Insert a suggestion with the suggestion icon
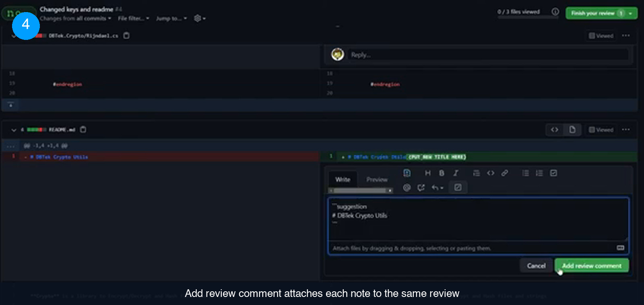Image resolution: width=644 pixels, height=305 pixels. (407, 173)
